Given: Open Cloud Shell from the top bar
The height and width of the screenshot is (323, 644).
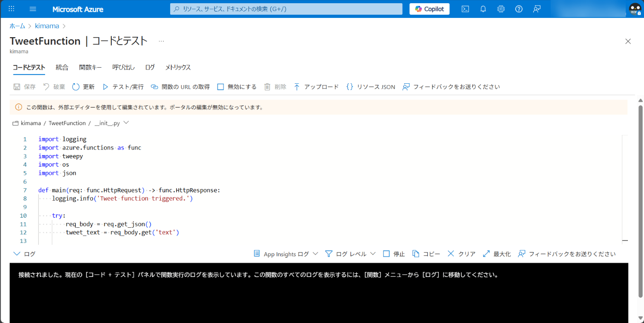Looking at the screenshot, I should pos(465,9).
